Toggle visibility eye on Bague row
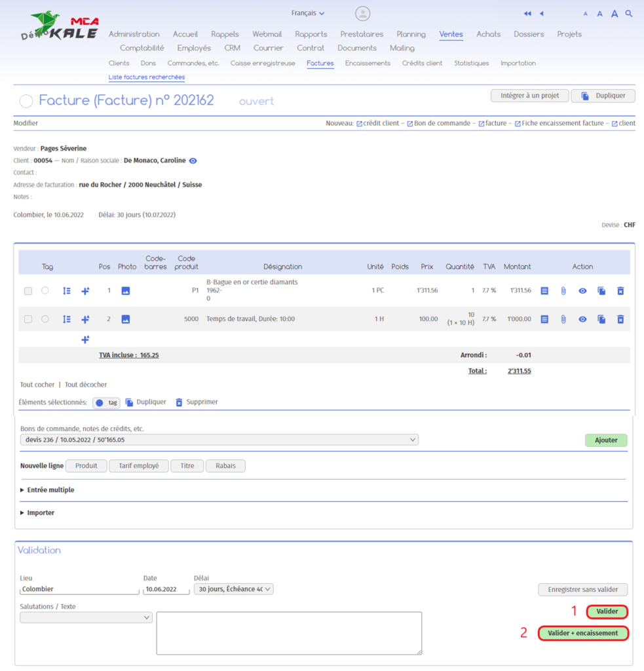 (x=582, y=291)
